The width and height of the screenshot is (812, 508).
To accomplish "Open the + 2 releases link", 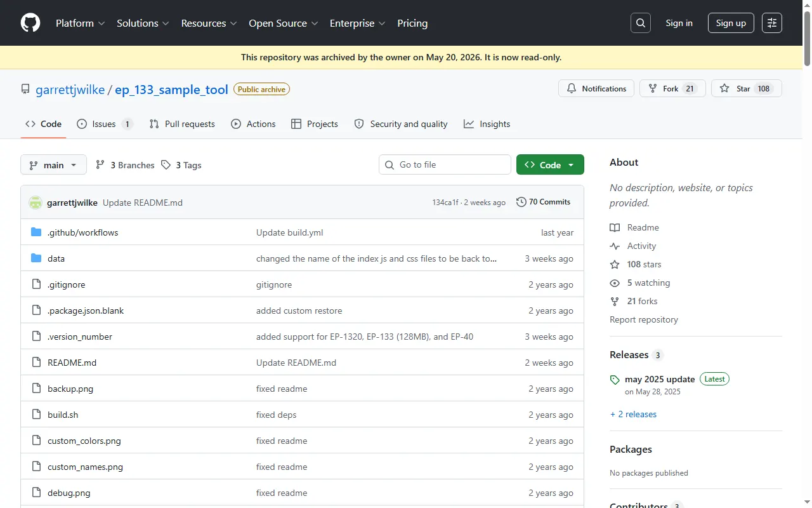I will [633, 414].
